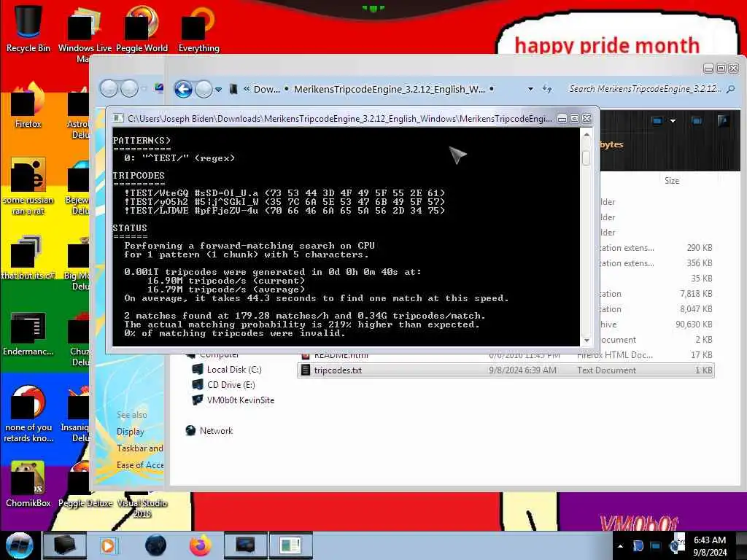Close the command prompt window
The height and width of the screenshot is (560, 747).
(587, 119)
